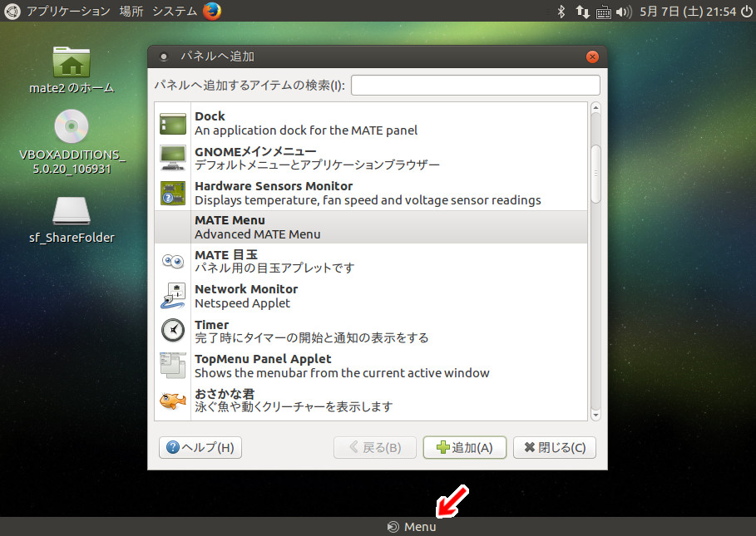
Task: Click the 追加(A) button
Action: [464, 447]
